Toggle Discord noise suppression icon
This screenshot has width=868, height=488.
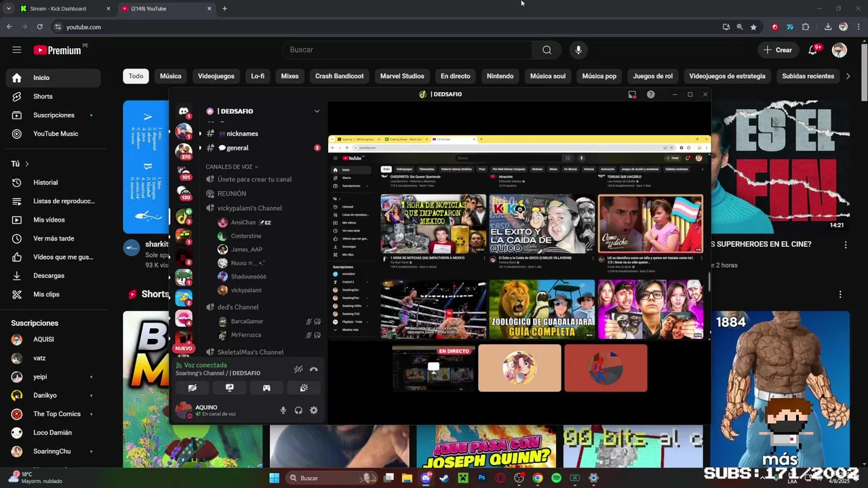tap(298, 369)
